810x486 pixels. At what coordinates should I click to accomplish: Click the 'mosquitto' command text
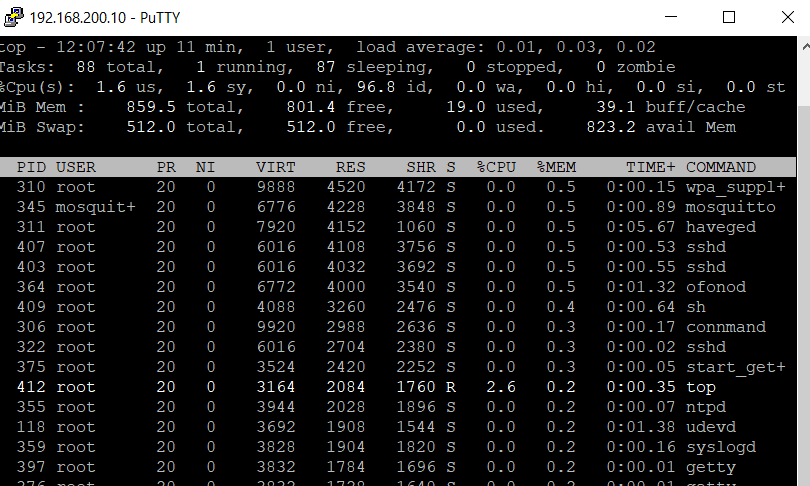click(x=730, y=207)
